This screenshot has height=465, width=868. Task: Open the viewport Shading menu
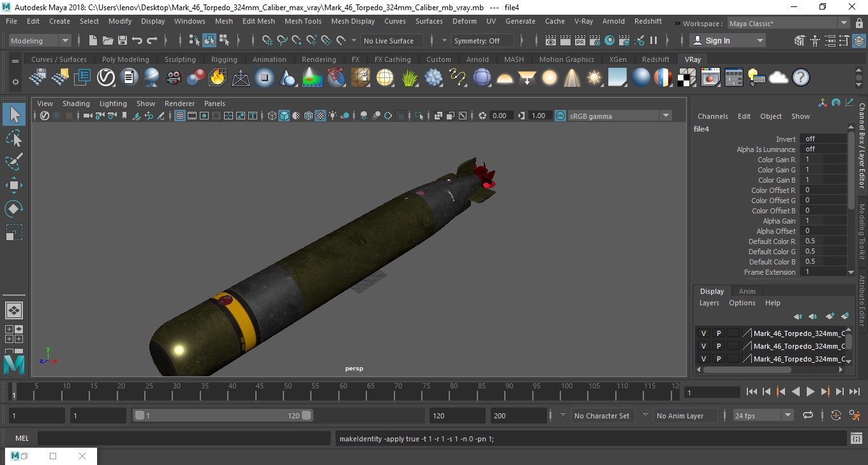(x=76, y=103)
